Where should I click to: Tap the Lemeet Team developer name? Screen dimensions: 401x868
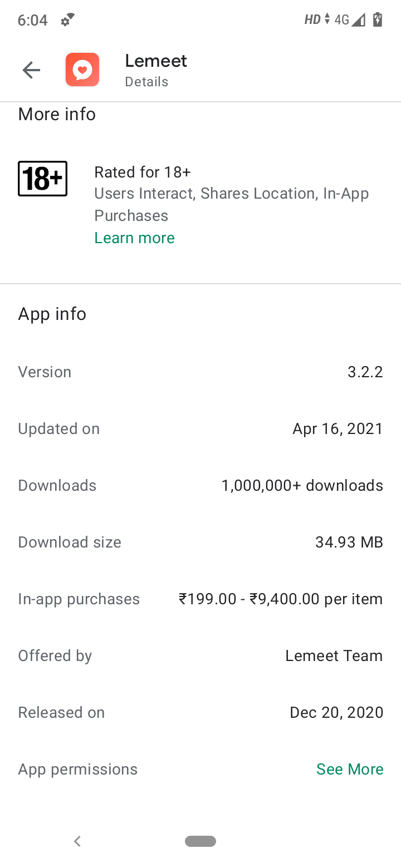(x=334, y=656)
